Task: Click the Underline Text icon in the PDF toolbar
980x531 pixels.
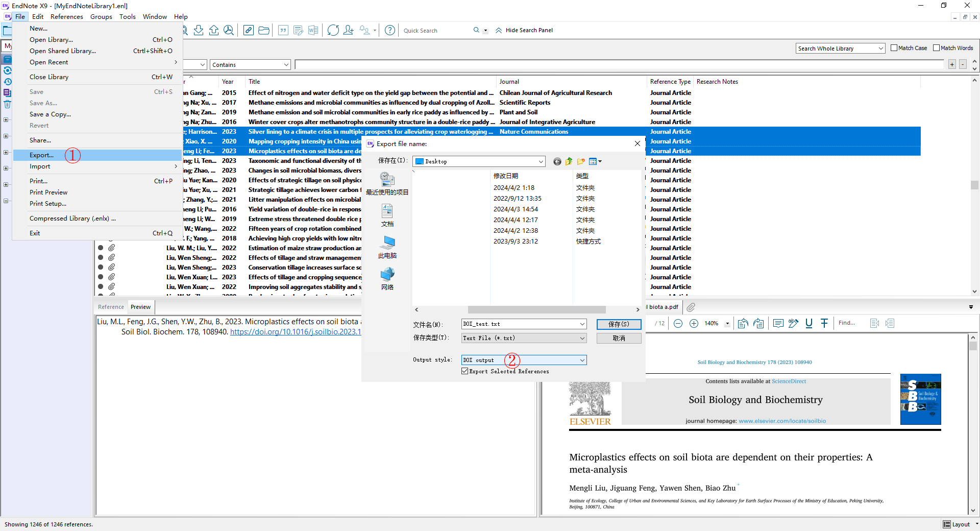Action: 809,323
